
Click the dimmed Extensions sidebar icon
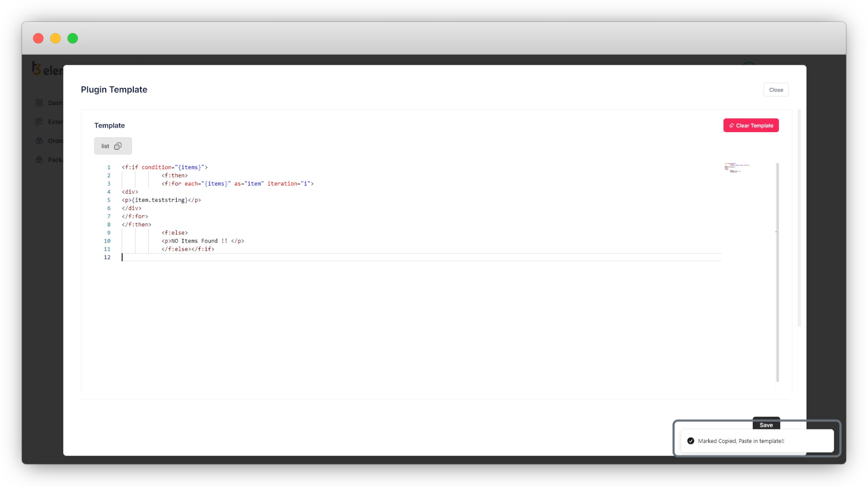pyautogui.click(x=39, y=122)
